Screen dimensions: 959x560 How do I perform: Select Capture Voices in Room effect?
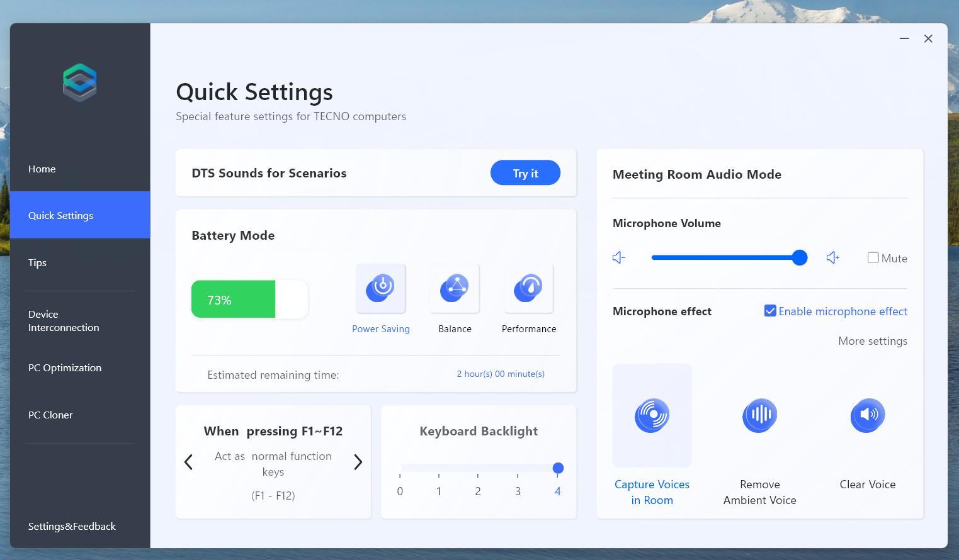click(652, 416)
